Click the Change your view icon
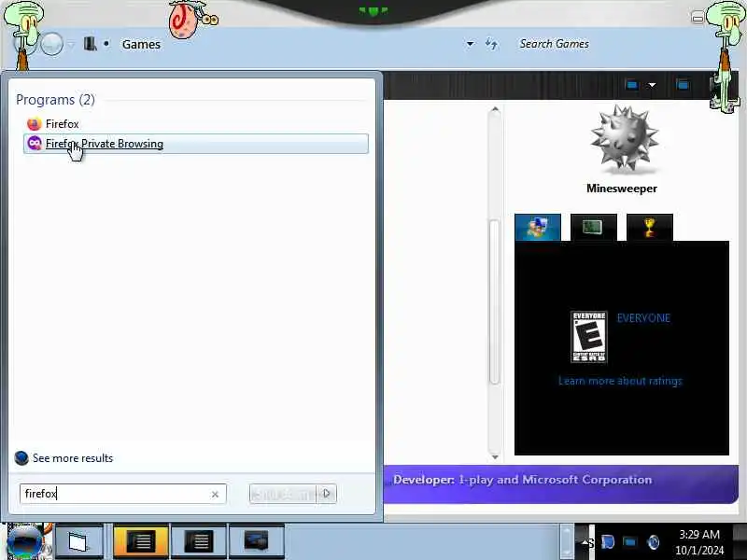Screen dimensions: 747x560 coord(632,85)
